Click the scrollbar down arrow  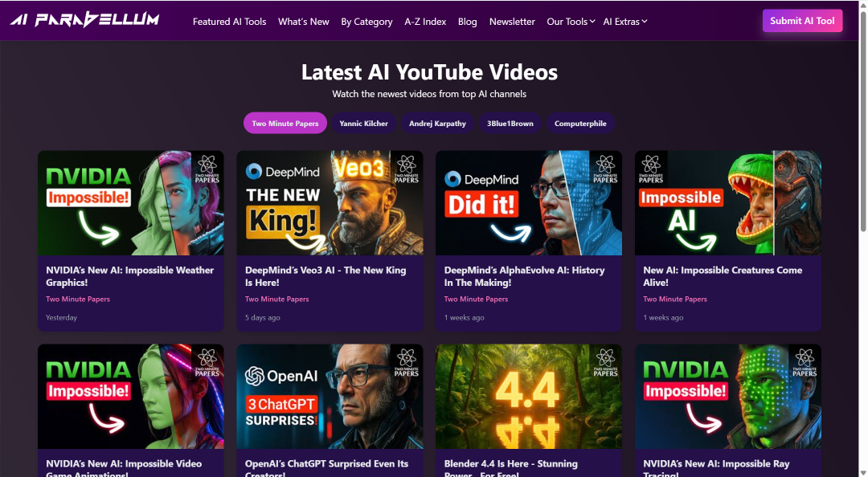pos(862,472)
